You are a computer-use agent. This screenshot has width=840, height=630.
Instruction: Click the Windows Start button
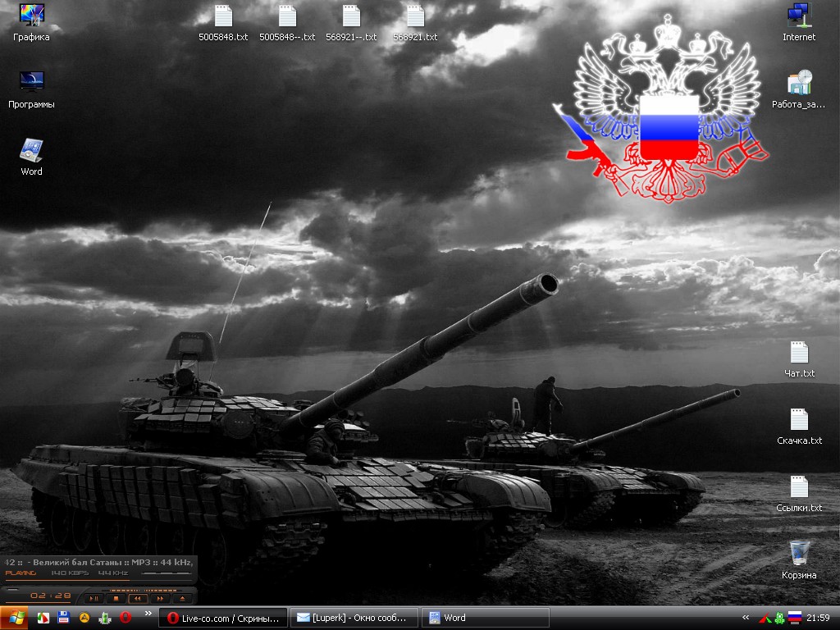point(16,618)
